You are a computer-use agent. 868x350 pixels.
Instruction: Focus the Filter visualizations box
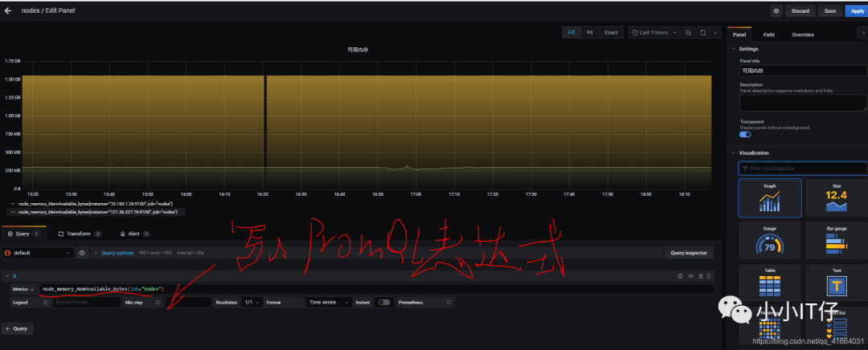point(803,168)
